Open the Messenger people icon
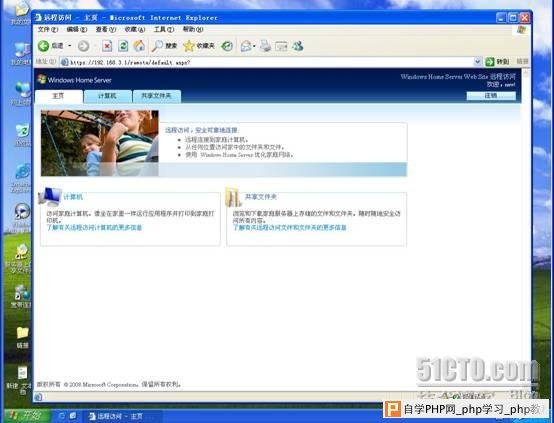The width and height of the screenshot is (554, 423). coord(297,46)
